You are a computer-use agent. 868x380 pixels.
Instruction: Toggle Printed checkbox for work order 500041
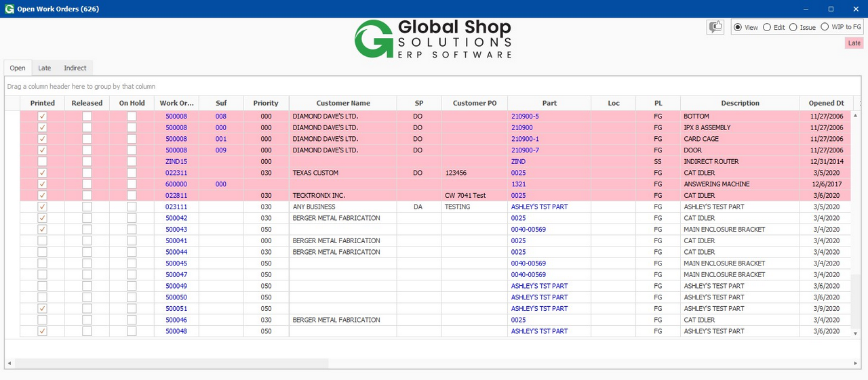tap(42, 240)
